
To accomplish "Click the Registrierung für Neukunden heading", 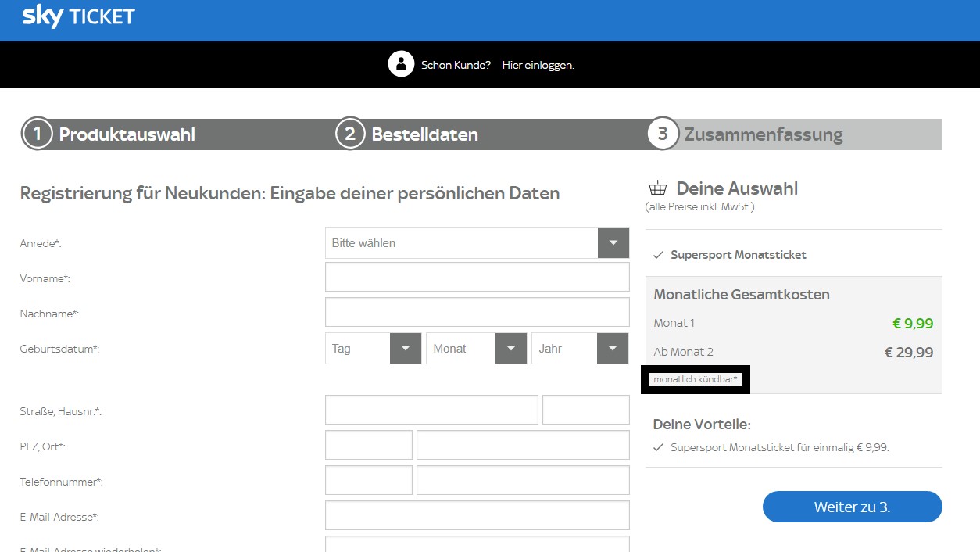I will [290, 193].
